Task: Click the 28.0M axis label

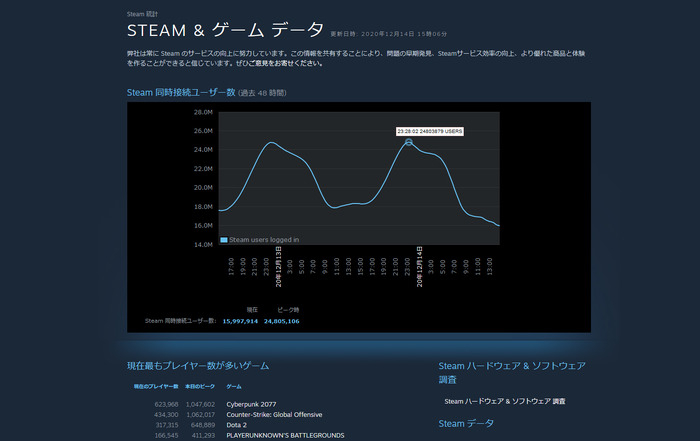Action: click(x=203, y=112)
